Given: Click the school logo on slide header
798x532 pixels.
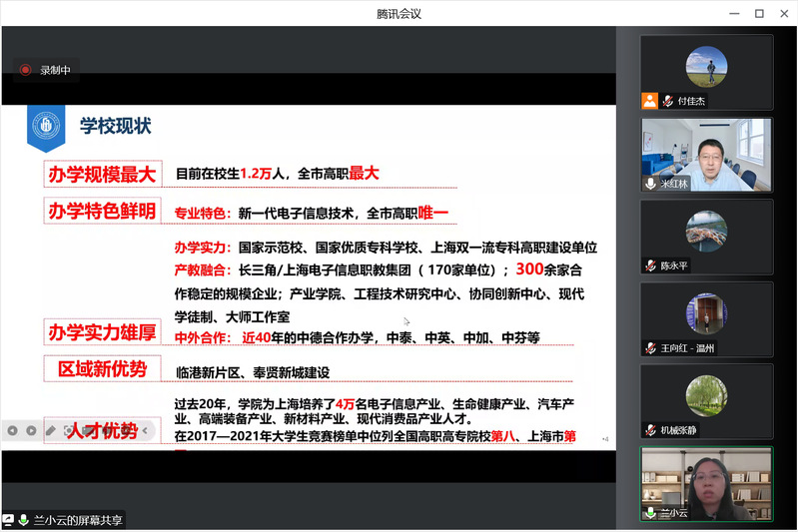Looking at the screenshot, I should click(46, 126).
